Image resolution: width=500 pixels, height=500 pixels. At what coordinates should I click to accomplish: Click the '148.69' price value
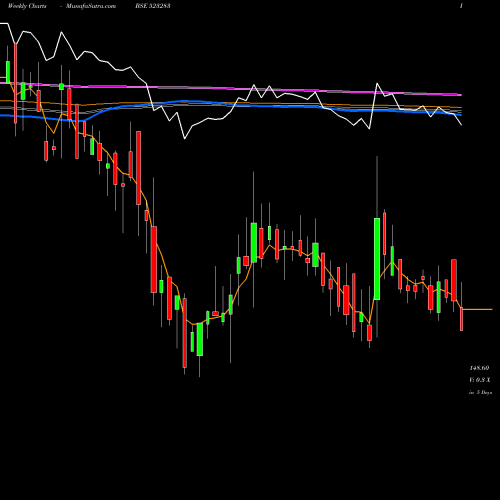click(479, 368)
